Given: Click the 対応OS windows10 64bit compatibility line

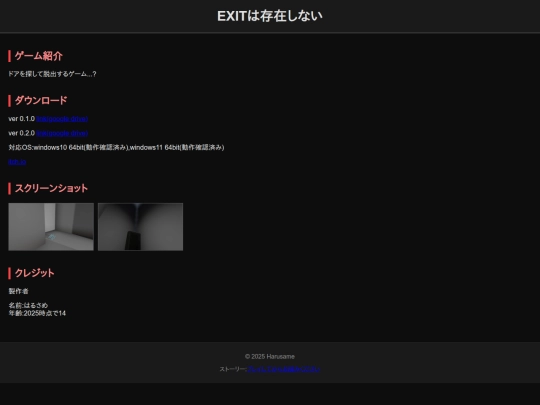Looking at the screenshot, I should coord(116,147).
